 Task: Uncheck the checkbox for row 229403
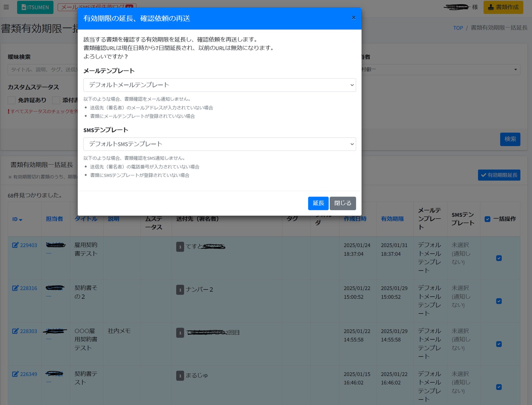pos(499,258)
